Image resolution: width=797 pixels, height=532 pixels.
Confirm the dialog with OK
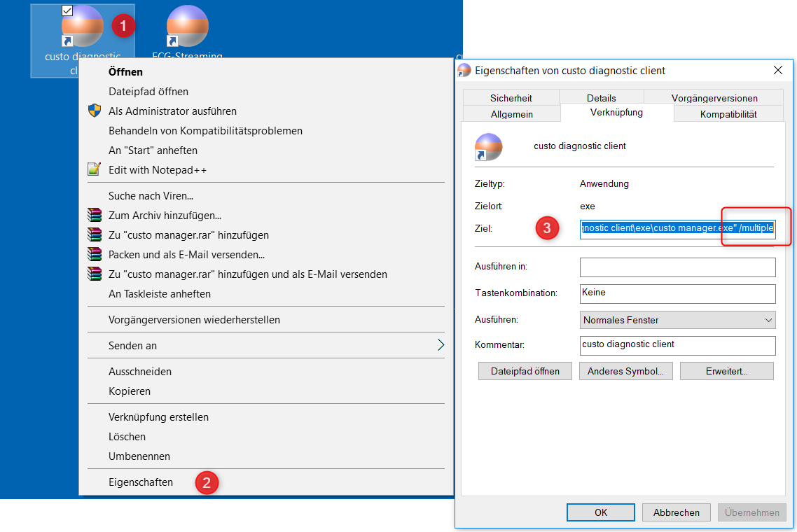601,512
